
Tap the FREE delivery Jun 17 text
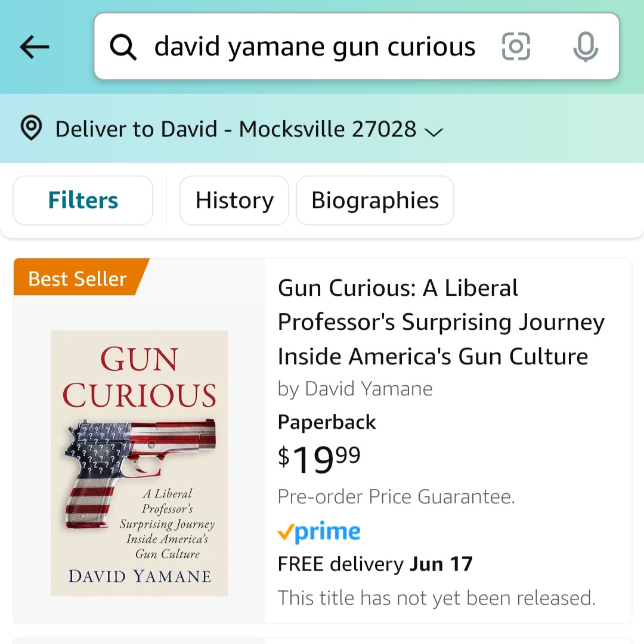pyautogui.click(x=375, y=564)
